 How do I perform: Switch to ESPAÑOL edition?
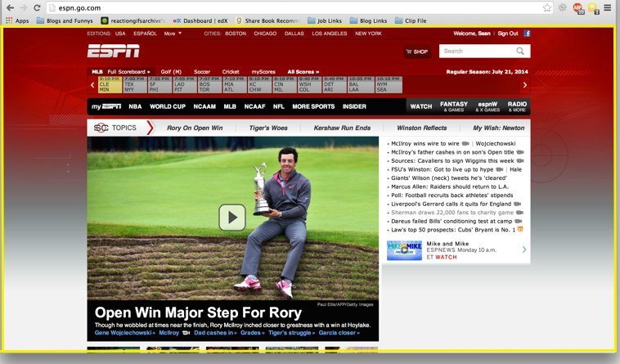pyautogui.click(x=145, y=34)
